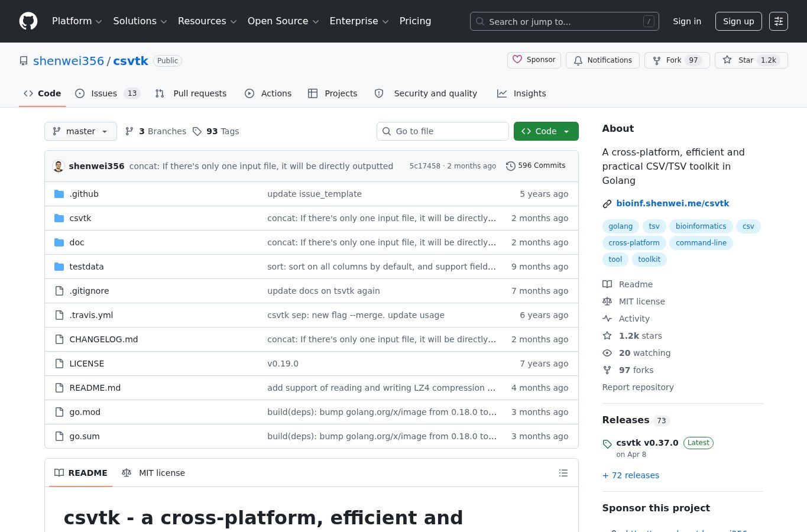Expand the Platform menu
The image size is (807, 532).
pos(77,21)
